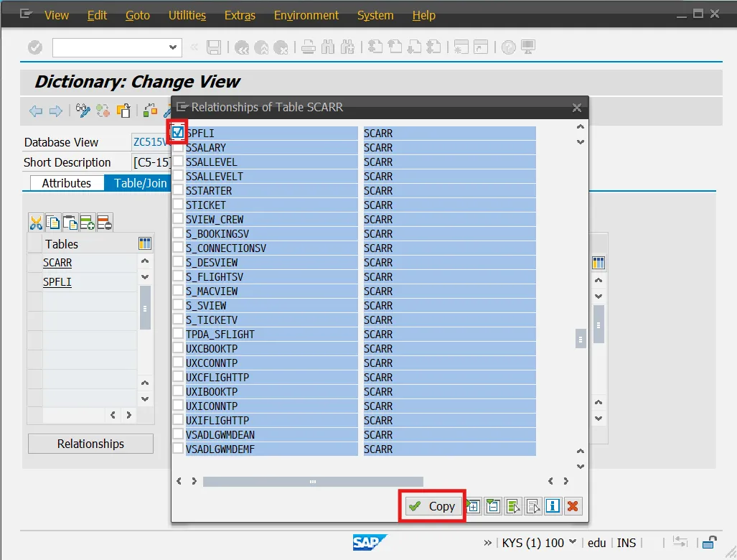The image size is (737, 560).
Task: Open the View menu
Action: point(57,16)
